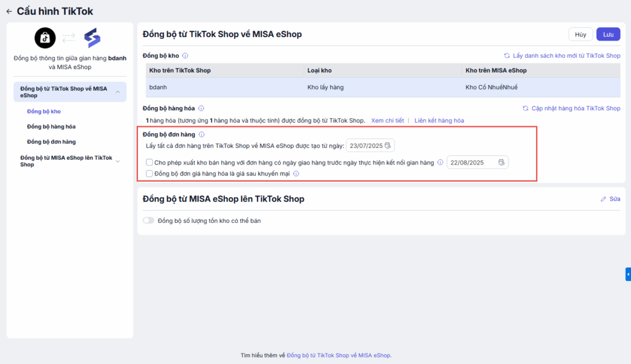Open Xem chi tiết link
The height and width of the screenshot is (364, 631).
click(x=387, y=121)
